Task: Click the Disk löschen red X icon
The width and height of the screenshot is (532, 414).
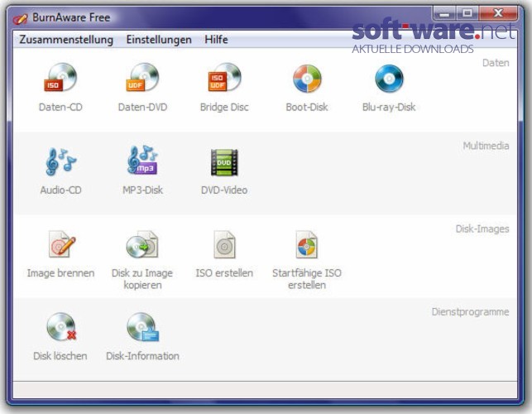Action: coord(61,327)
